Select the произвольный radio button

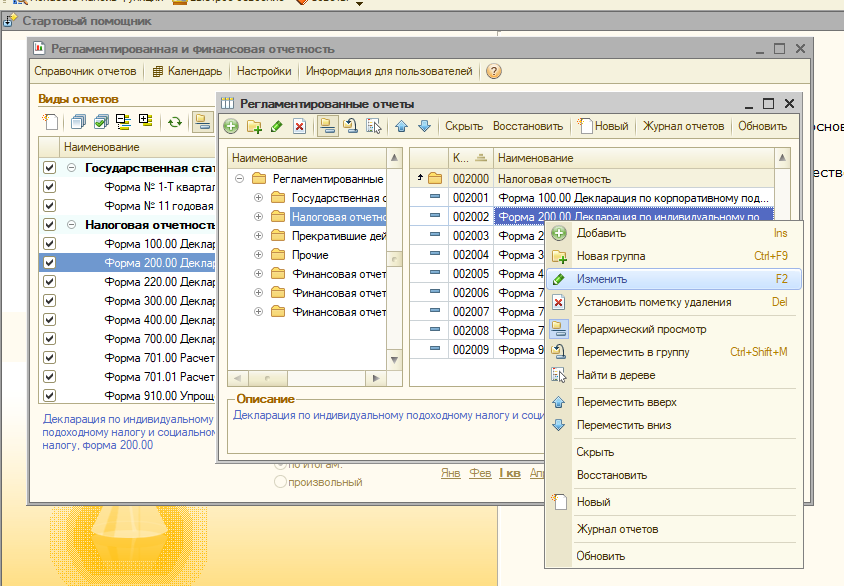click(x=280, y=482)
